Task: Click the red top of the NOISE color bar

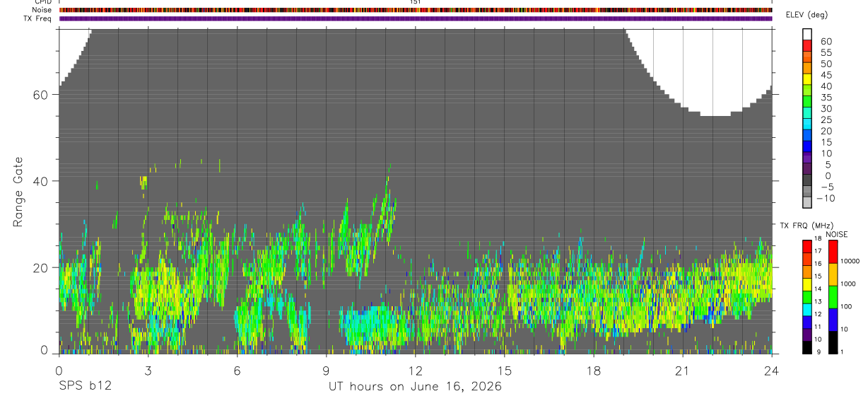Action: click(832, 251)
